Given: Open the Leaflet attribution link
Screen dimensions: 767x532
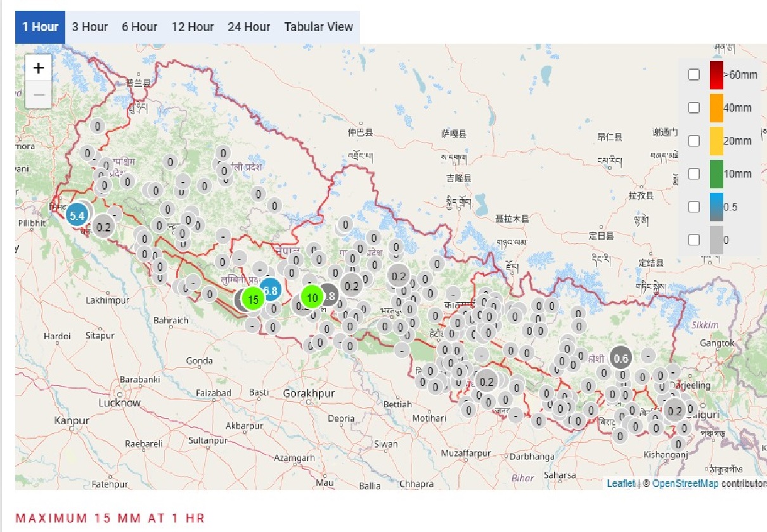Looking at the screenshot, I should [x=621, y=484].
